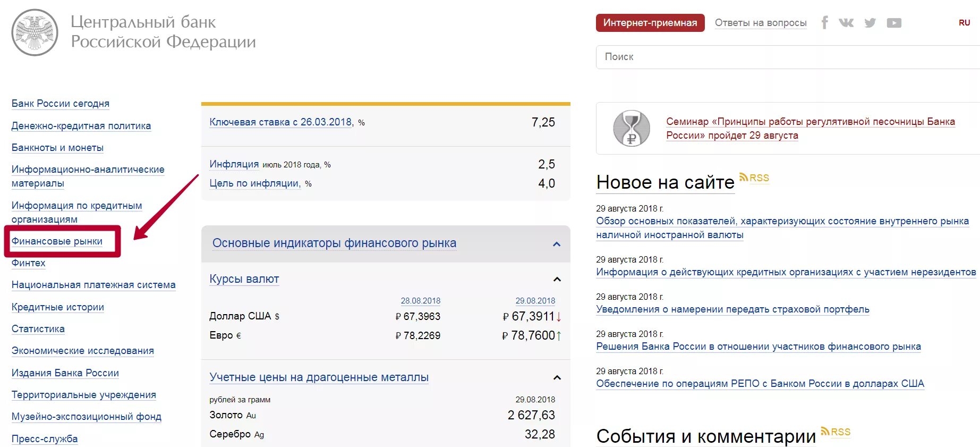This screenshot has width=980, height=447.
Task: Open the regulatory sandbox seminar announcement
Action: (811, 129)
